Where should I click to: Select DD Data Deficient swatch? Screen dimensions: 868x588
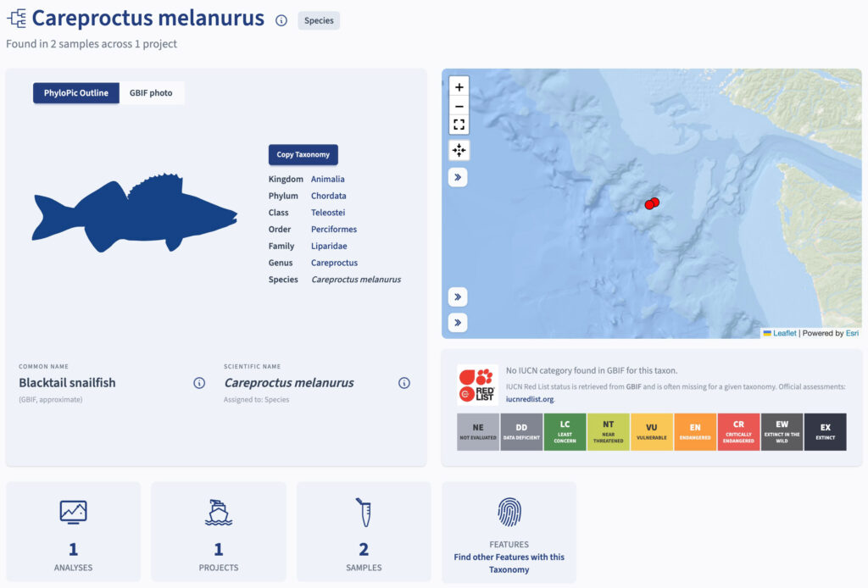click(x=521, y=432)
